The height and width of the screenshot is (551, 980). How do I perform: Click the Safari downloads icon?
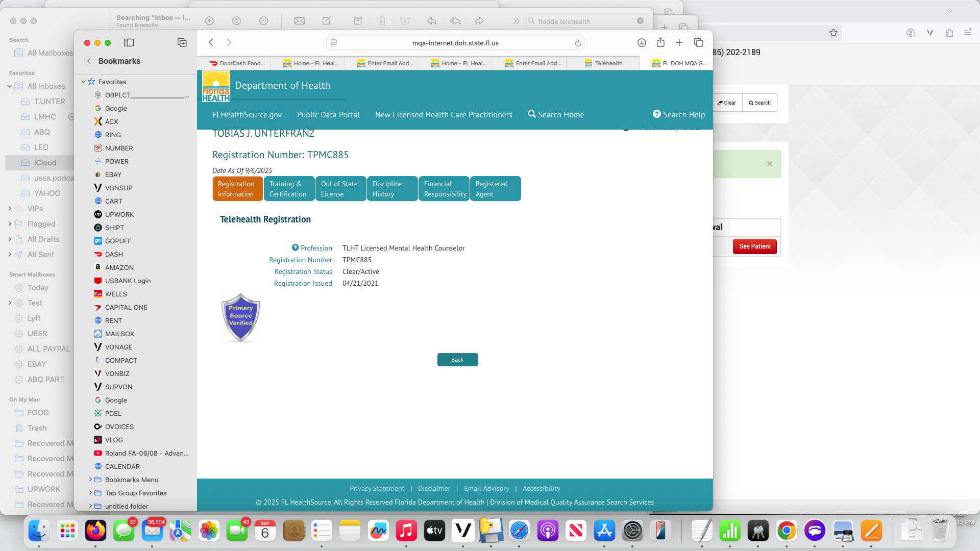click(x=642, y=43)
